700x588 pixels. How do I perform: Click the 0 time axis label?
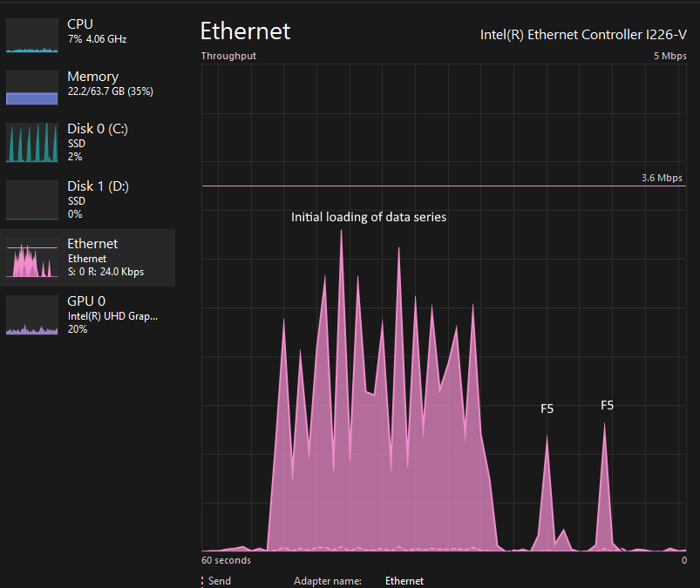click(684, 560)
